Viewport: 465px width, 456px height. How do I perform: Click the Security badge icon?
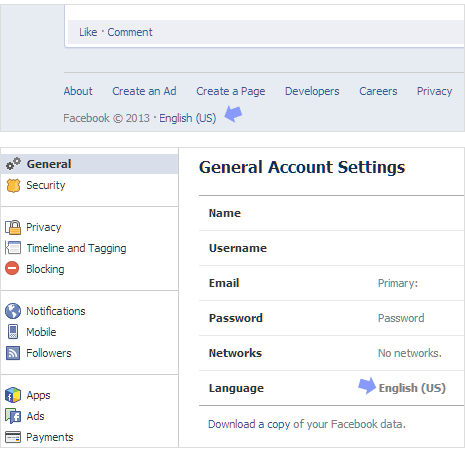[x=13, y=185]
